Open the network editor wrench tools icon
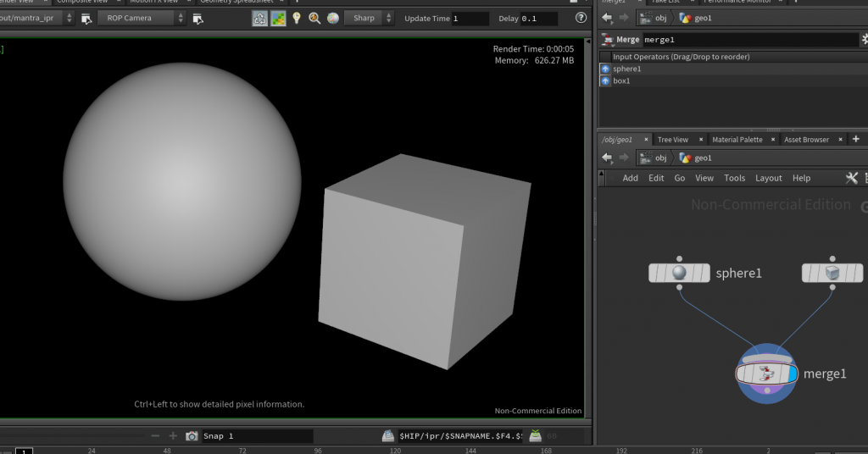868x454 pixels. pos(853,178)
